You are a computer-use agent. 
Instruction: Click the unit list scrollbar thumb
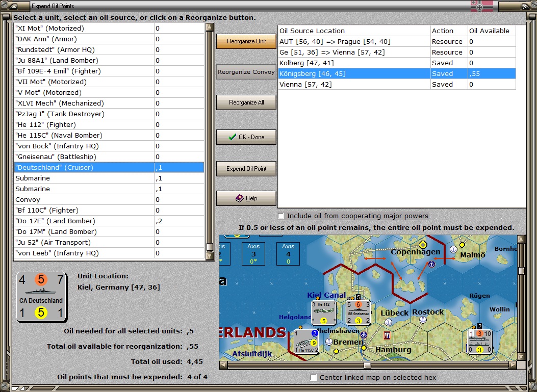pos(210,247)
